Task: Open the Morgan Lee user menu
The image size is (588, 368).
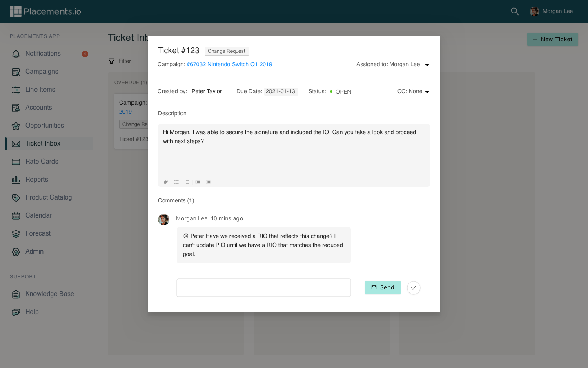Action: click(551, 11)
